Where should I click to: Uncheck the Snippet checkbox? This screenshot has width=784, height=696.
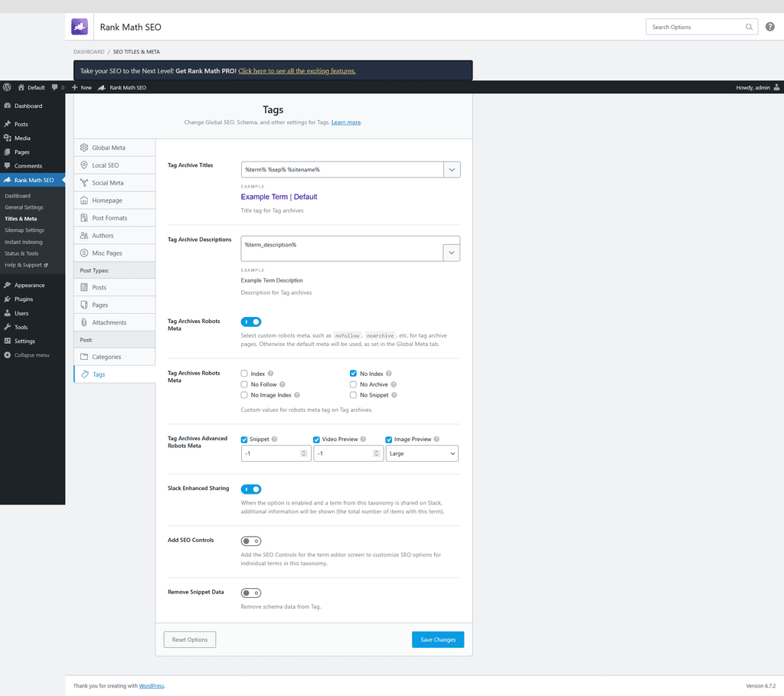244,439
